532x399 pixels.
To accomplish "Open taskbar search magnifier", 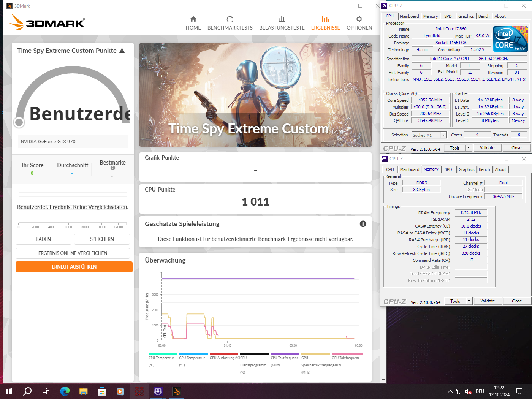I will click(x=27, y=391).
